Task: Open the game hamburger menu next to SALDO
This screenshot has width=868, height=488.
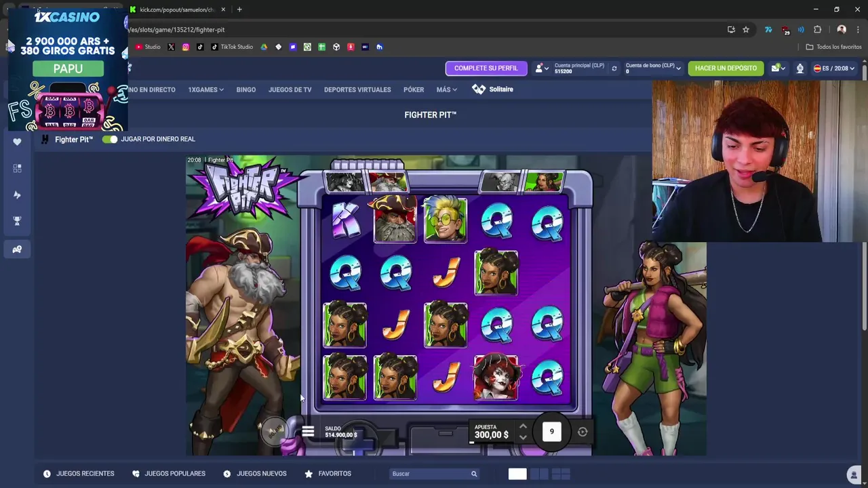Action: pyautogui.click(x=308, y=432)
